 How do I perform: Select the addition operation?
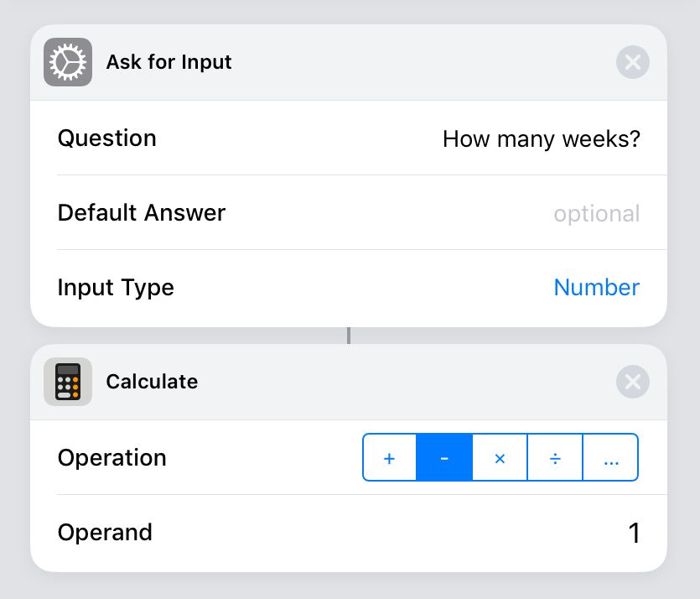390,457
